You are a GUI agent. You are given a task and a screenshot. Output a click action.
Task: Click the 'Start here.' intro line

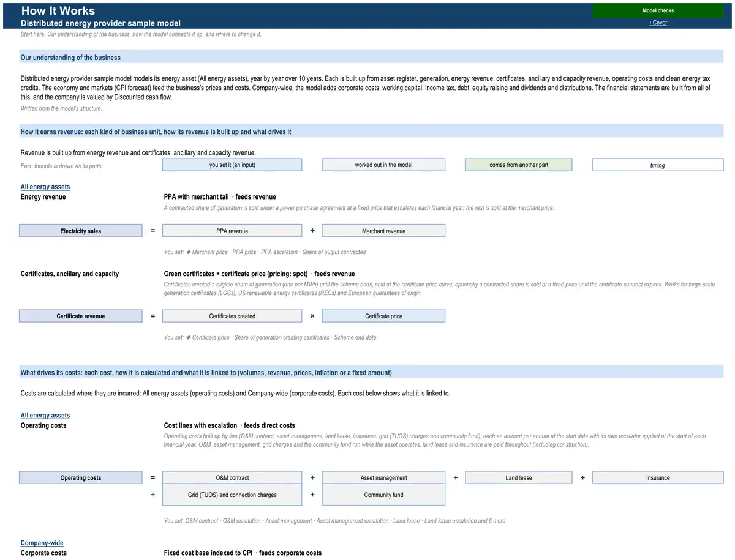tap(141, 34)
